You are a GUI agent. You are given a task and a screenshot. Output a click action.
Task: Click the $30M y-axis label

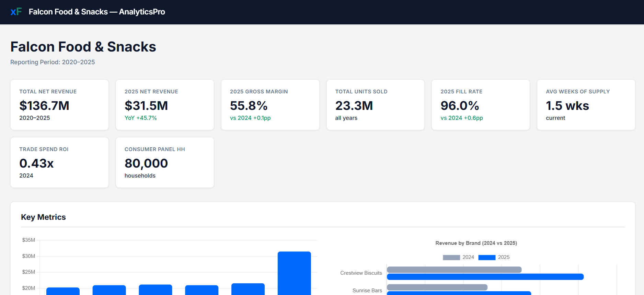(28, 256)
